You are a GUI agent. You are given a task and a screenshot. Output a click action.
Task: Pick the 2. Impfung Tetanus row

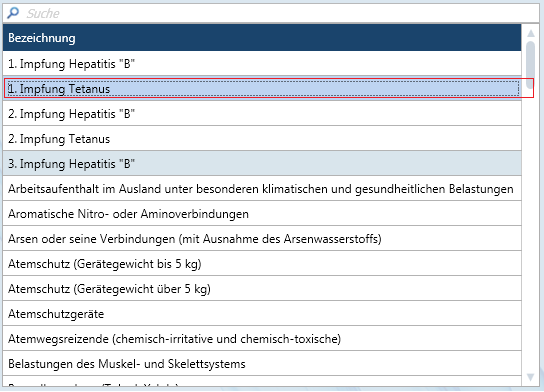tap(262, 139)
